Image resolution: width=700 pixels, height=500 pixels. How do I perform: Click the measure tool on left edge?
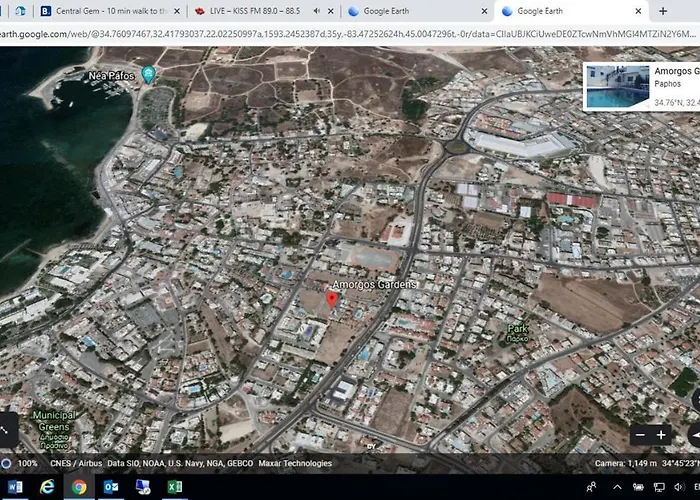(x=7, y=430)
